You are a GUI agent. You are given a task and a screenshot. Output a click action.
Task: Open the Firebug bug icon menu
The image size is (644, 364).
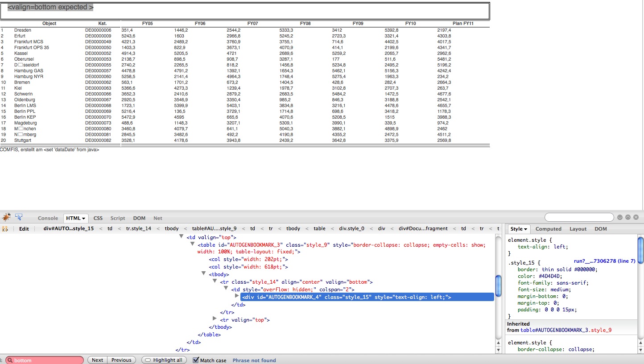coord(6,217)
